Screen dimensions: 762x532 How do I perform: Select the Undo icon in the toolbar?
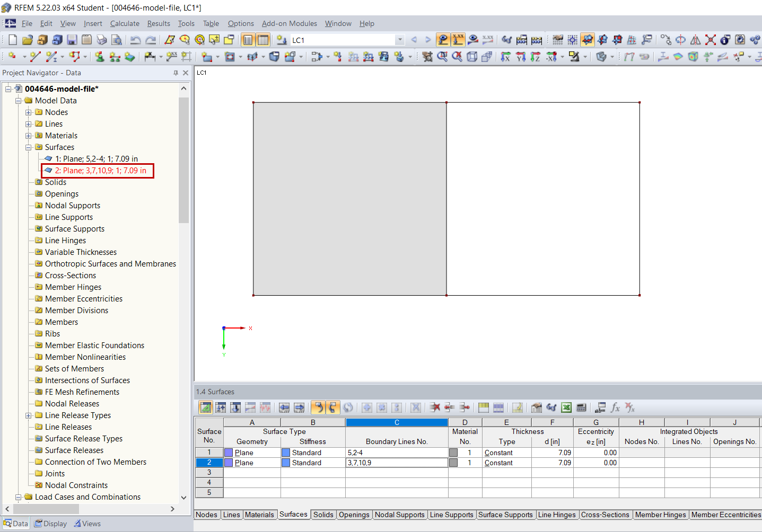tap(135, 40)
